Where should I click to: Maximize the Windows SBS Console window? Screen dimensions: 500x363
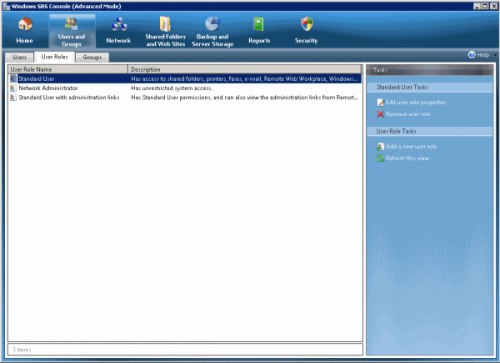pyautogui.click(x=485, y=6)
